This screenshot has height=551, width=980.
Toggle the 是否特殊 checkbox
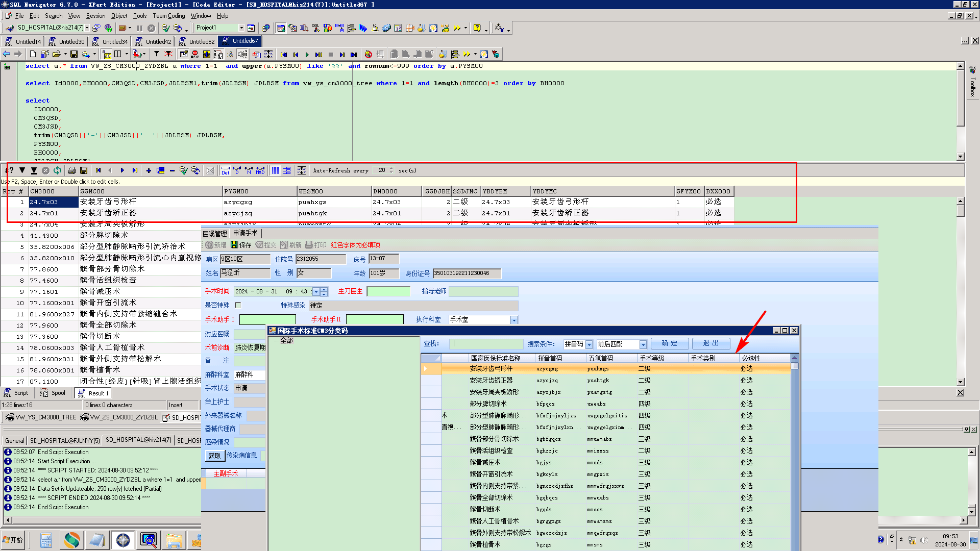click(238, 305)
